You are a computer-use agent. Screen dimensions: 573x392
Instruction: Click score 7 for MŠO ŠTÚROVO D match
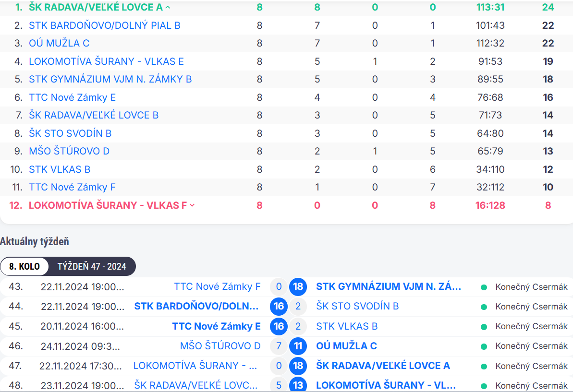(279, 345)
